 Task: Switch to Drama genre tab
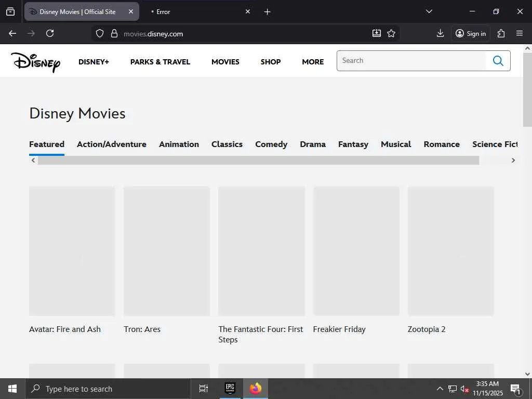(x=313, y=144)
